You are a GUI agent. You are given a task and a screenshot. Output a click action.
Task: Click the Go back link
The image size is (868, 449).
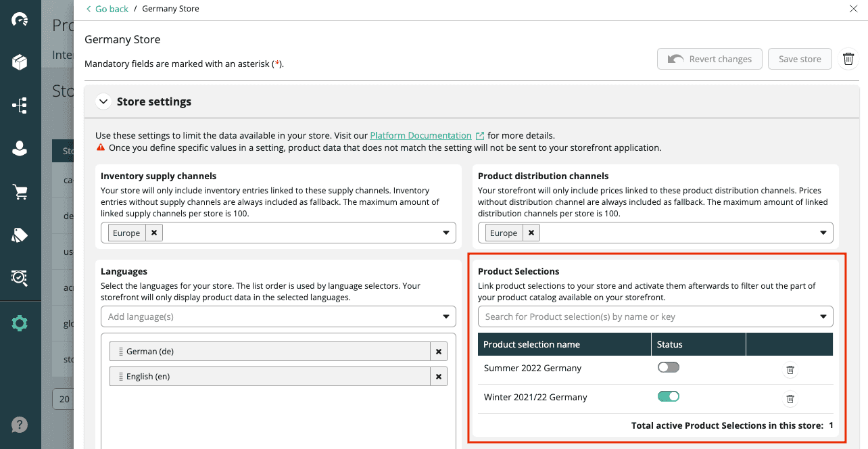coord(107,9)
